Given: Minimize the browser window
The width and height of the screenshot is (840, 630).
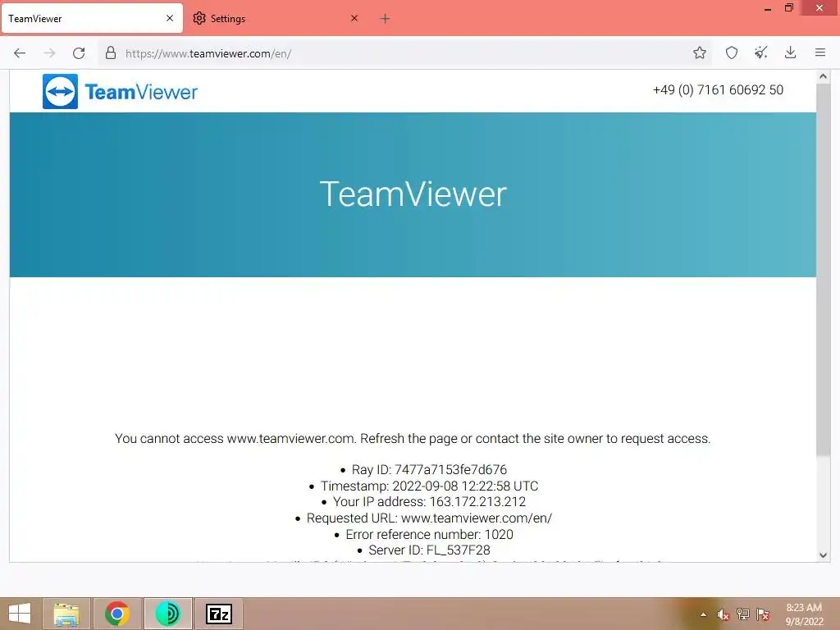Looking at the screenshot, I should pyautogui.click(x=768, y=8).
